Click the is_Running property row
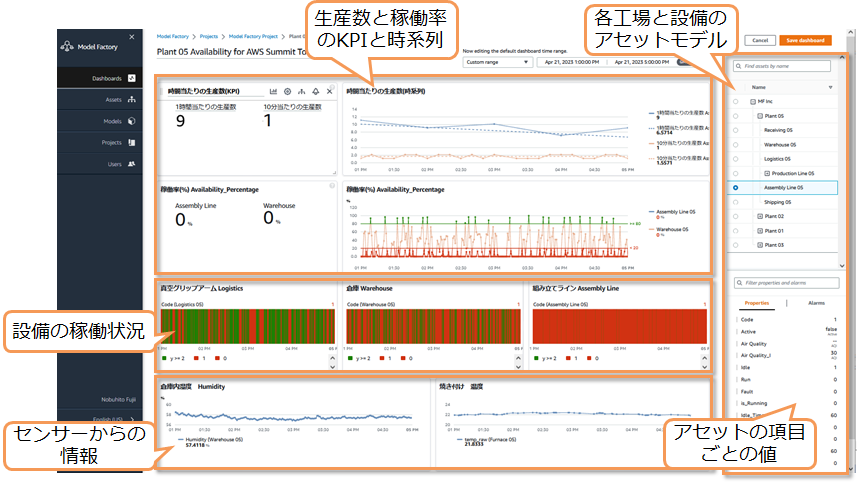The height and width of the screenshot is (484, 858). coord(788,404)
